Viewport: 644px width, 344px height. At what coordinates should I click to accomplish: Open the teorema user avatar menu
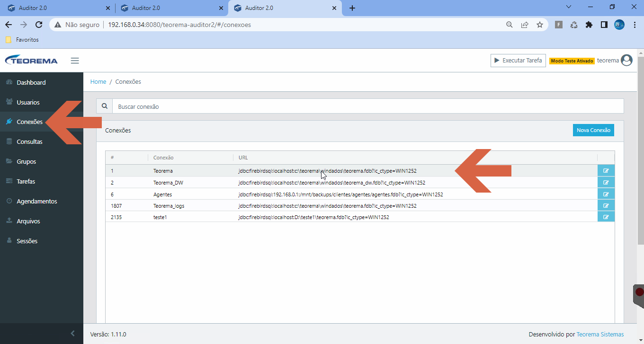[626, 60]
